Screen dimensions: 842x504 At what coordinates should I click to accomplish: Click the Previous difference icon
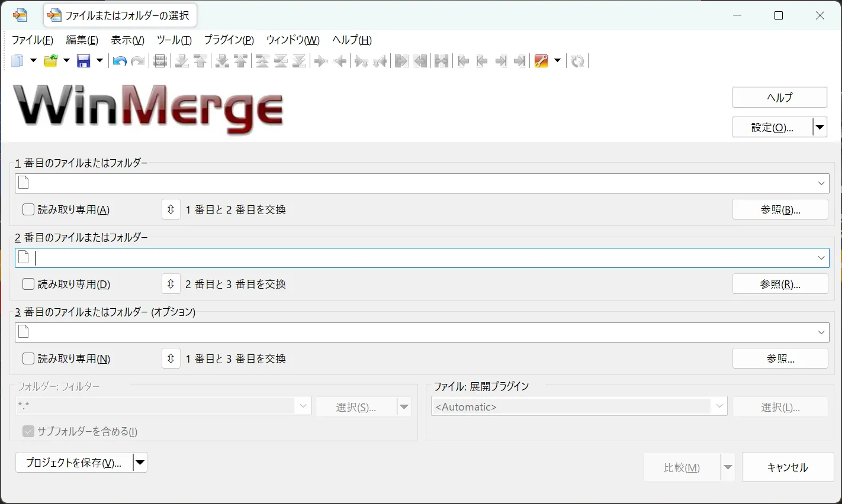coord(200,60)
